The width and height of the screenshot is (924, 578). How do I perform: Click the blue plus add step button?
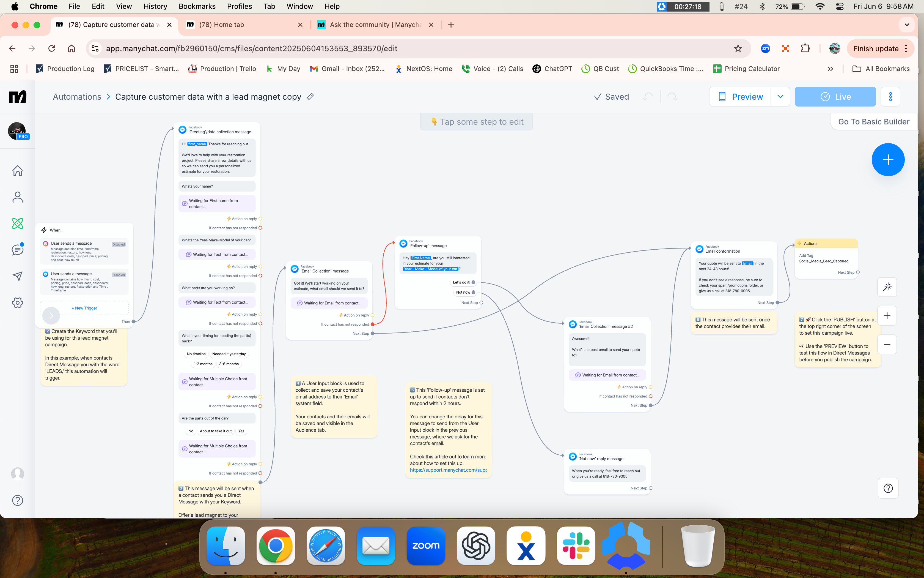[888, 159]
